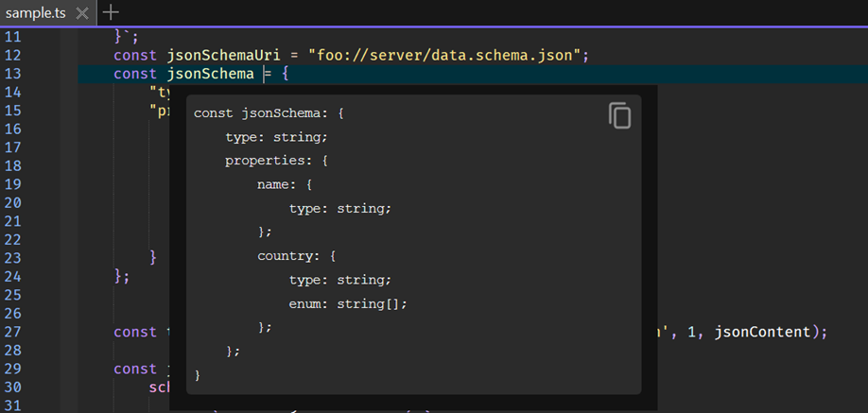This screenshot has width=868, height=413.
Task: Open a new tab with the plus button
Action: coord(111,12)
